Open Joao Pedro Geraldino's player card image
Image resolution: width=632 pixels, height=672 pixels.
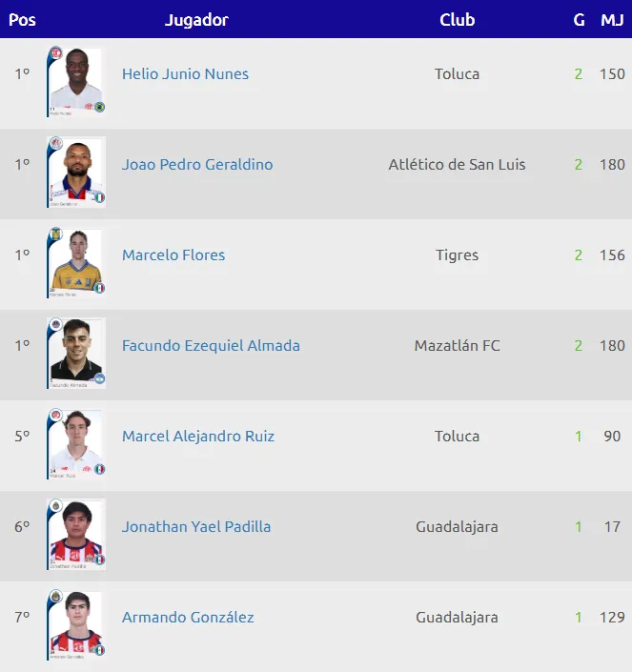(x=75, y=172)
